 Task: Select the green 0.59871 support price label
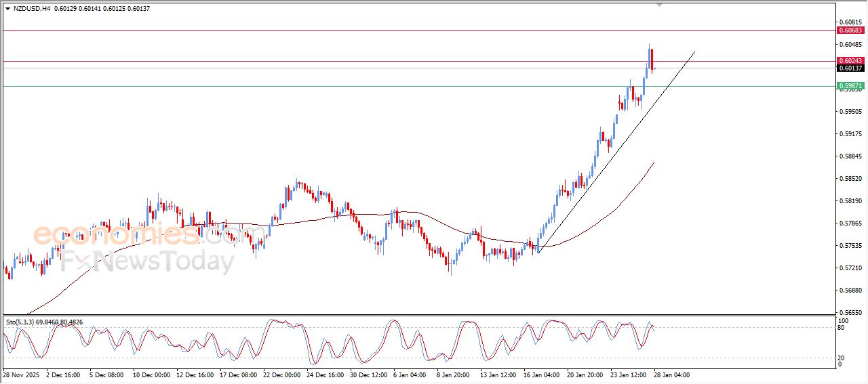click(850, 86)
